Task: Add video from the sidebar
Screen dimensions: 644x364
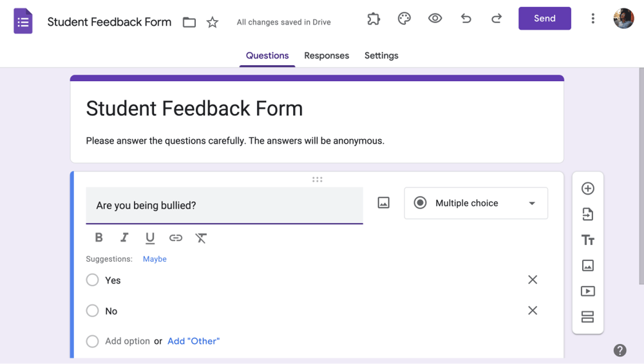Action: click(588, 291)
